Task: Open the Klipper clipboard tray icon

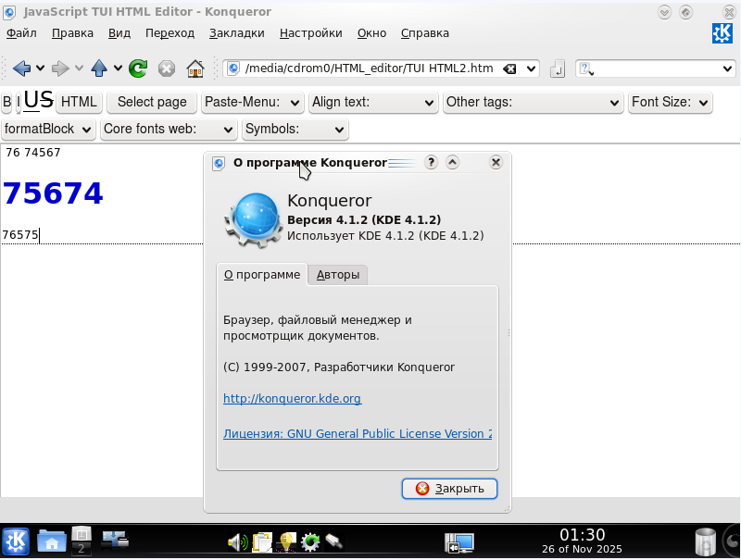Action: pos(262,542)
